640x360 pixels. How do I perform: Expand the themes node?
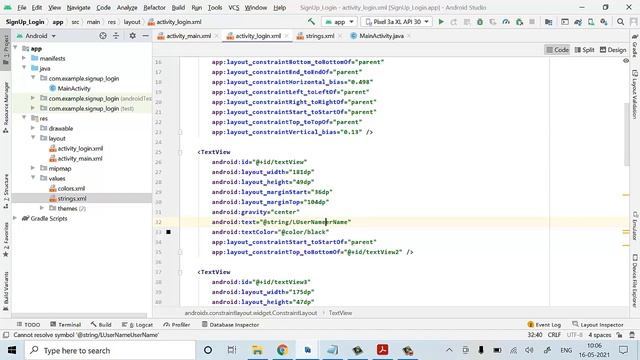[42, 208]
